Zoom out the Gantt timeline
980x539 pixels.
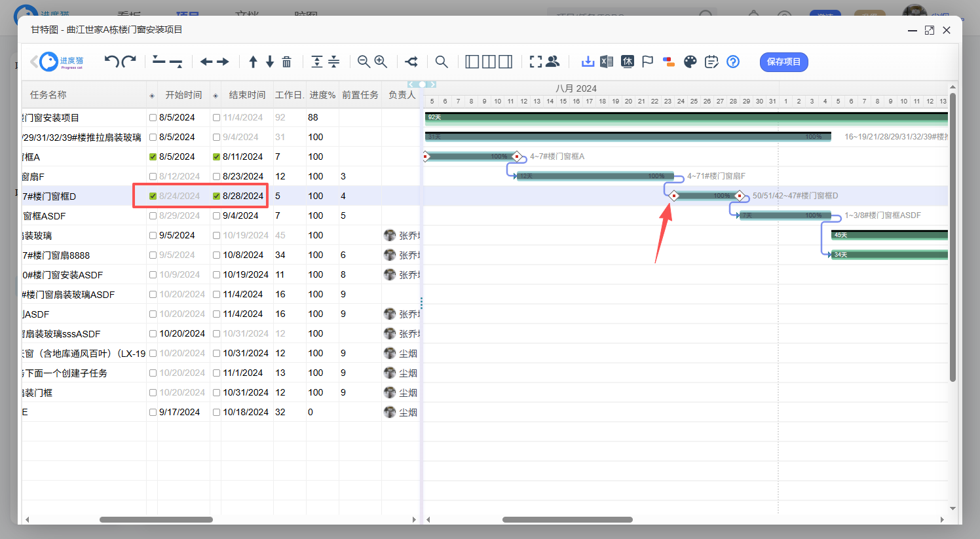[364, 62]
